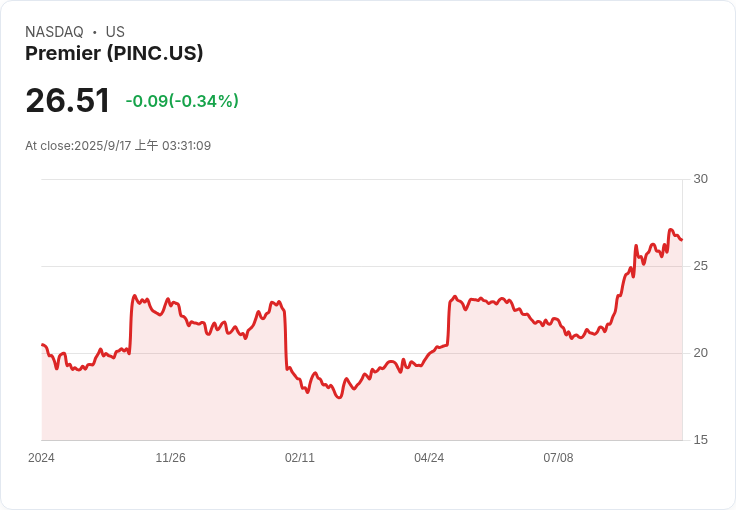Open the Premier (PINC.US) stock title
This screenshot has width=736, height=510.
coord(114,54)
